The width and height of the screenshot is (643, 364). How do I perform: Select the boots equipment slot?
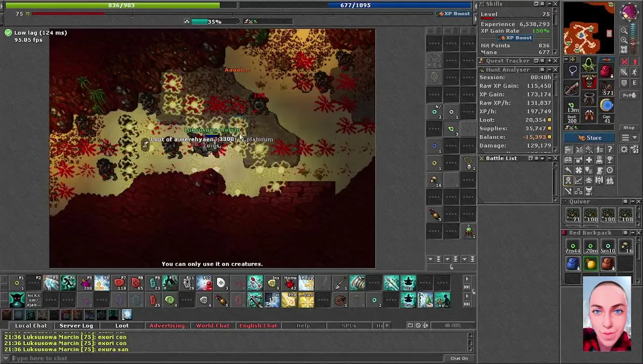tap(589, 115)
